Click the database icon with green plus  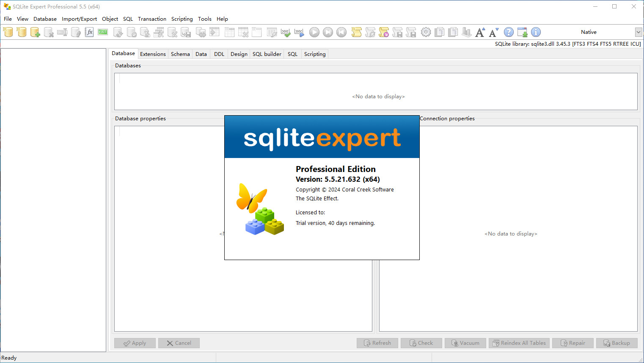35,32
